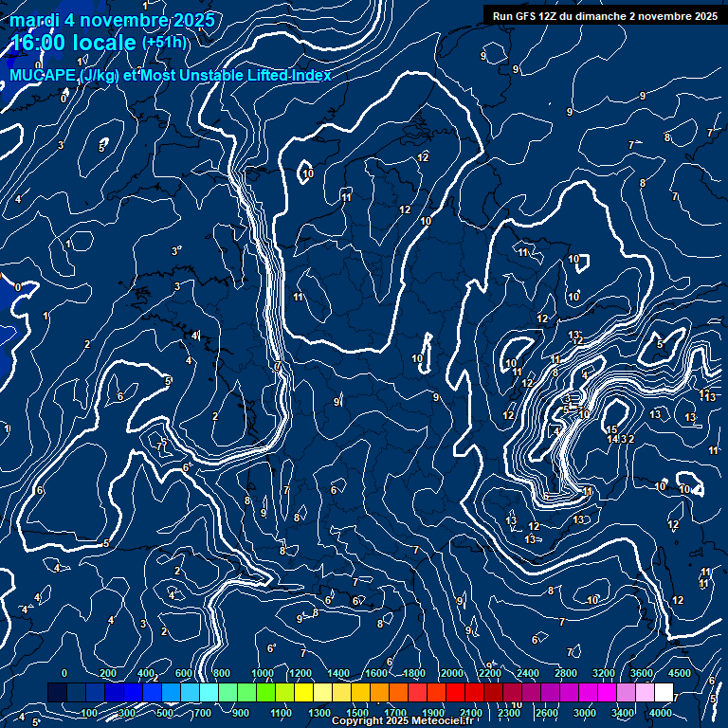Click the legend label '700'
Viewport: 728px width, 728px height.
click(202, 713)
